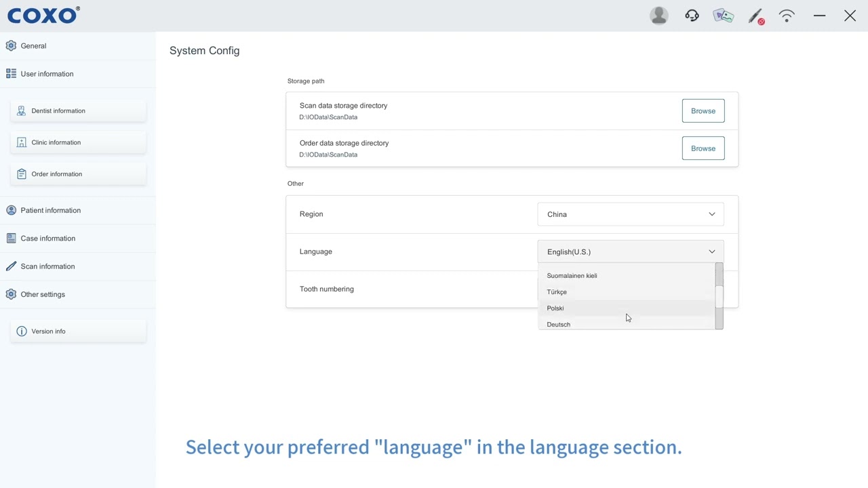868x488 pixels.
Task: Open the Region dropdown showing China
Action: [x=631, y=214]
